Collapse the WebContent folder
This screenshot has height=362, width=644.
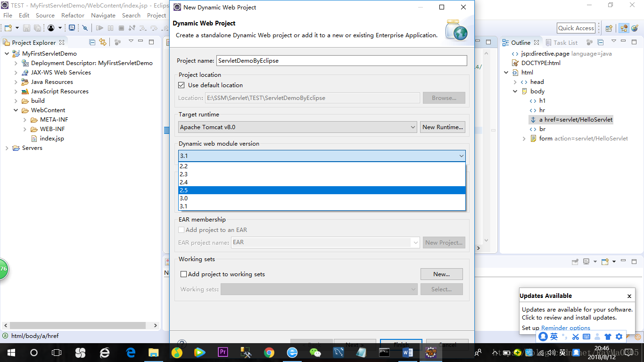16,110
